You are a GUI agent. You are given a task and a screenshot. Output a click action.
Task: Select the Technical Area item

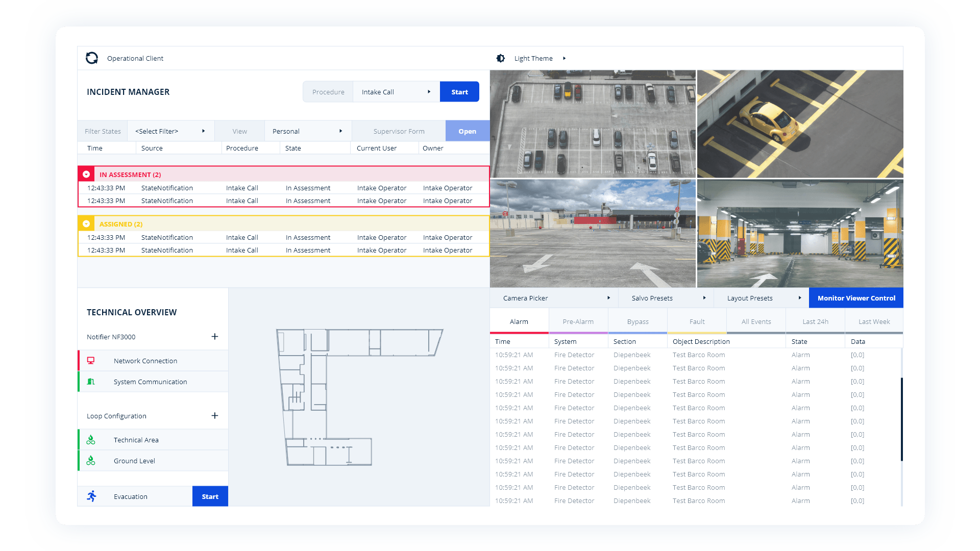(x=153, y=440)
